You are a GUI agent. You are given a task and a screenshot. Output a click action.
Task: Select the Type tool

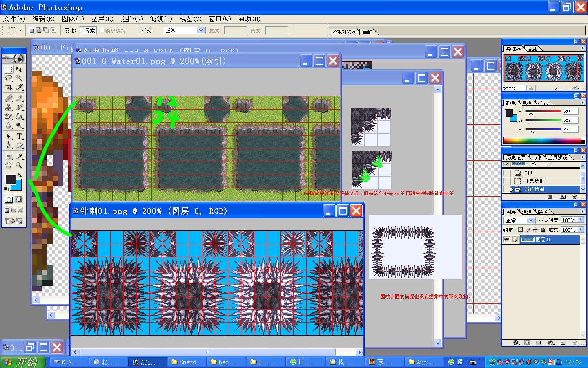click(x=19, y=136)
